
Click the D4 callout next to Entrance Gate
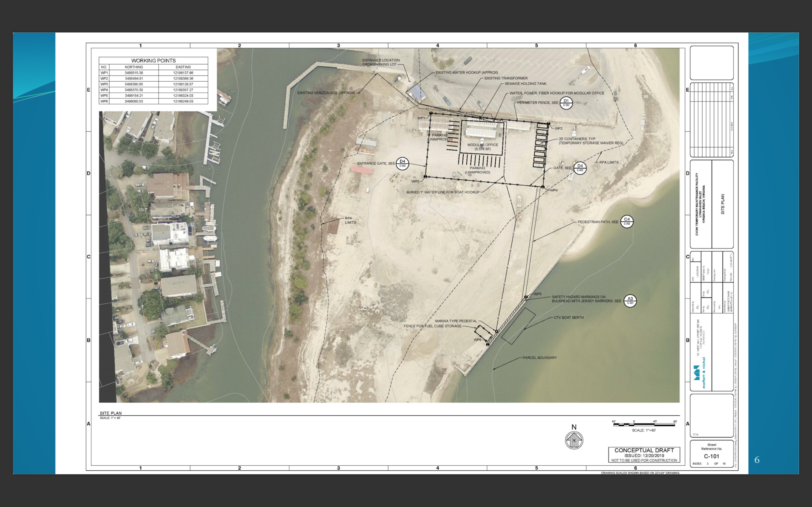click(402, 163)
